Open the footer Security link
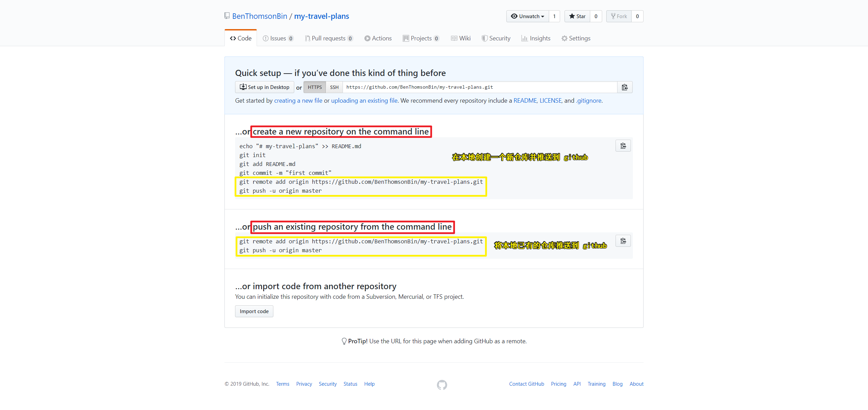Image resolution: width=868 pixels, height=410 pixels. point(328,384)
